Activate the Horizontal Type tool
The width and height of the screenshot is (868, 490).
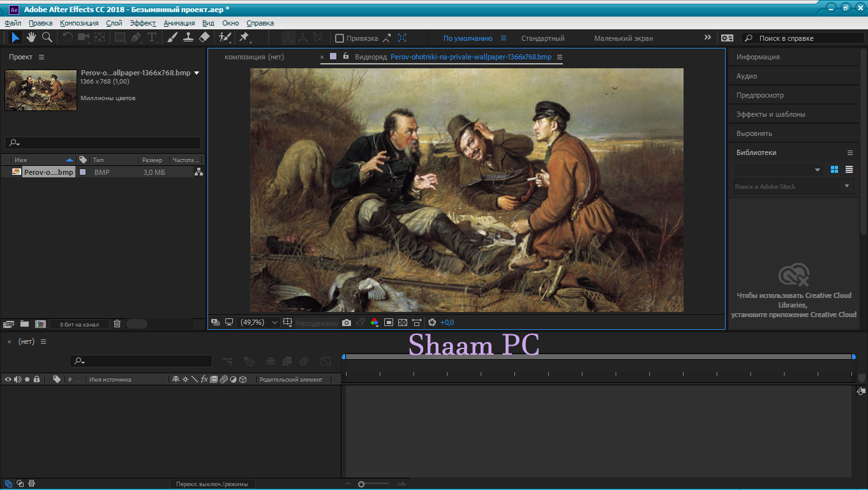[x=152, y=38]
